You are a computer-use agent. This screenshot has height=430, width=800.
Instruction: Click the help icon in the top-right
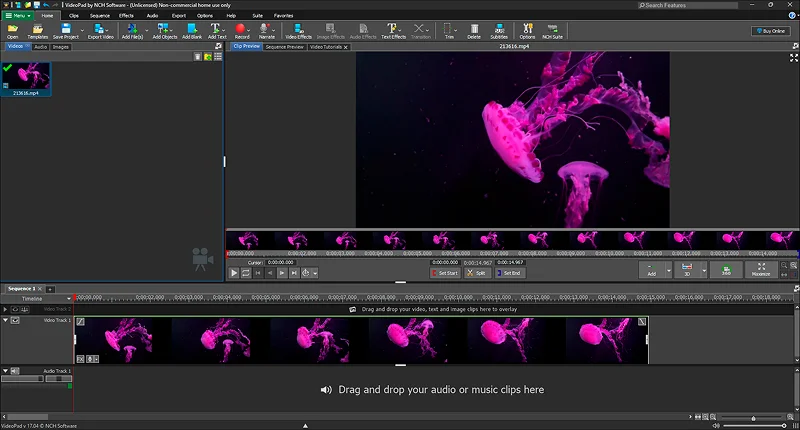pos(792,16)
